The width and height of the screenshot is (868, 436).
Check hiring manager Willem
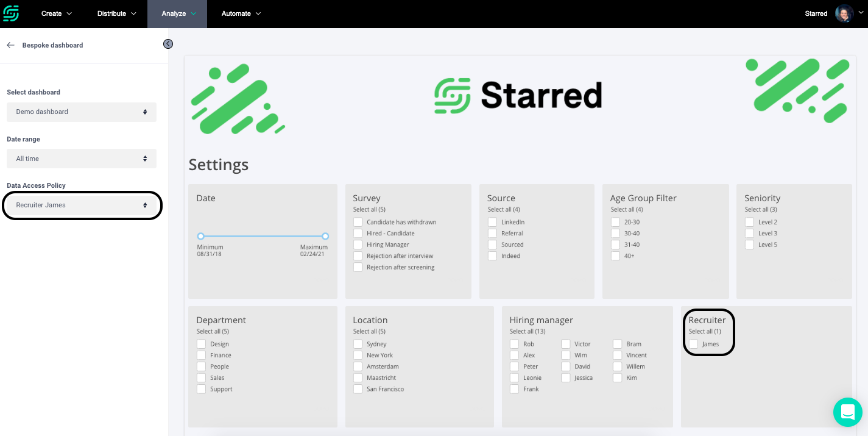[618, 366]
